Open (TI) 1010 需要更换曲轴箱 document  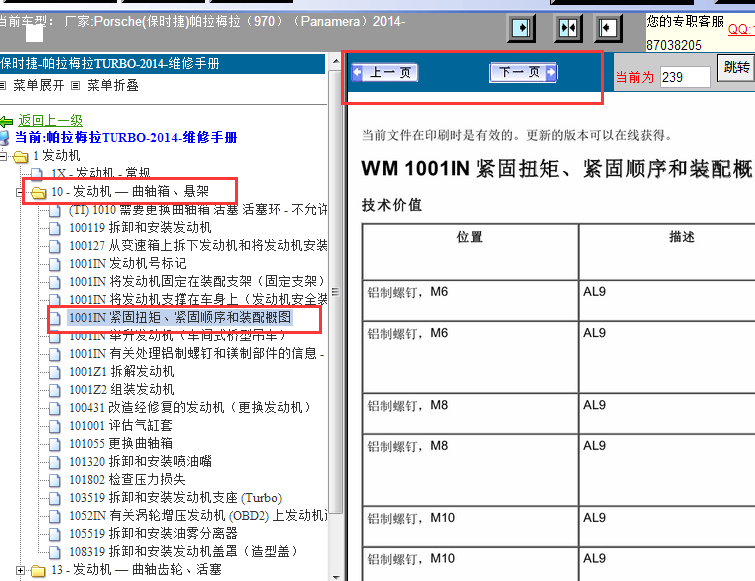[198, 209]
